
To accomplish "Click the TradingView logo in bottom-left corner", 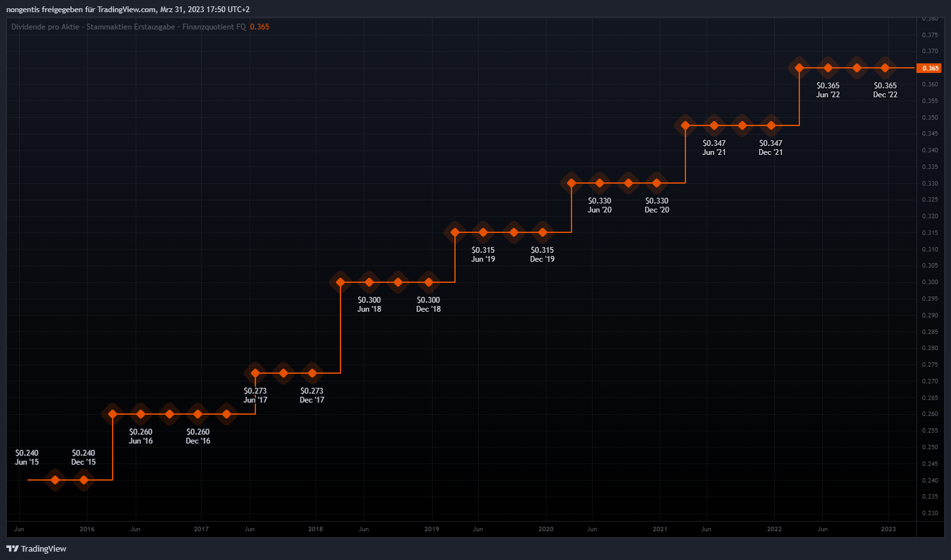I will click(36, 548).
